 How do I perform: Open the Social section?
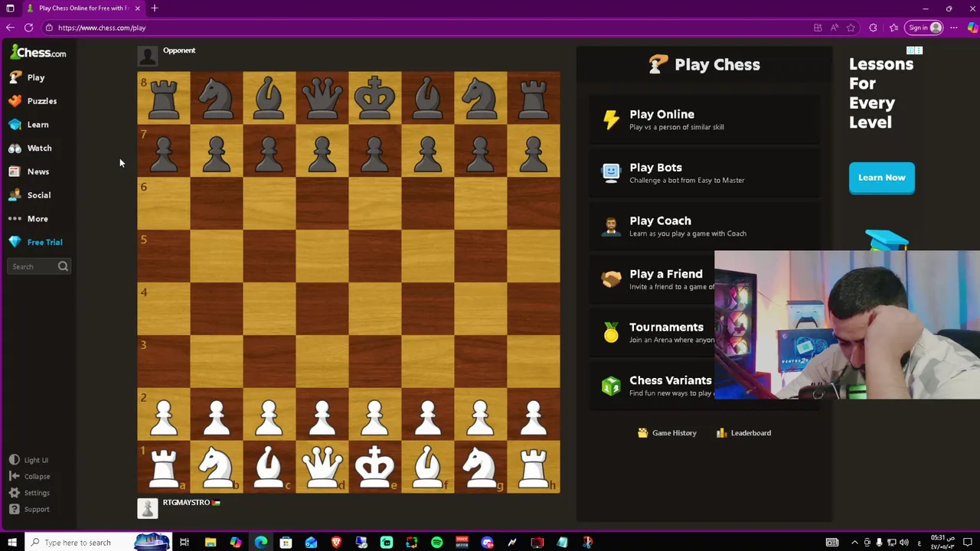tap(30, 195)
